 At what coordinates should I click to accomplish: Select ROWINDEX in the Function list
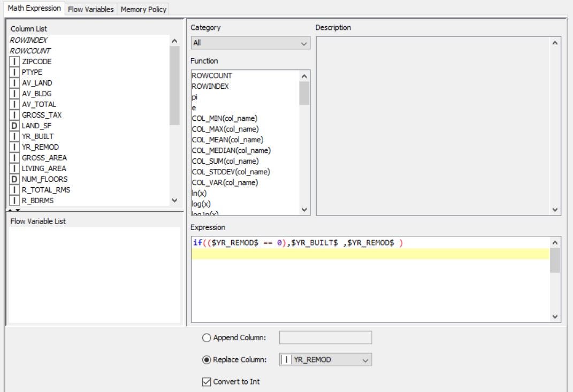210,86
